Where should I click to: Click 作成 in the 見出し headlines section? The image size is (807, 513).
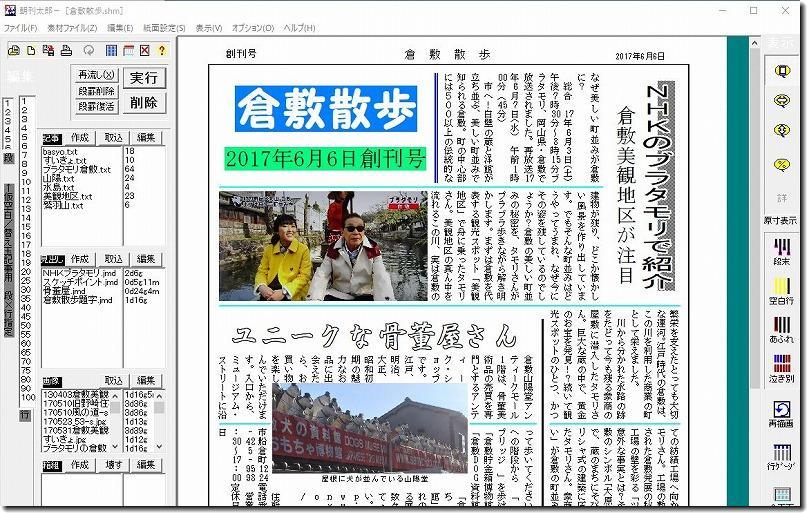click(x=80, y=259)
